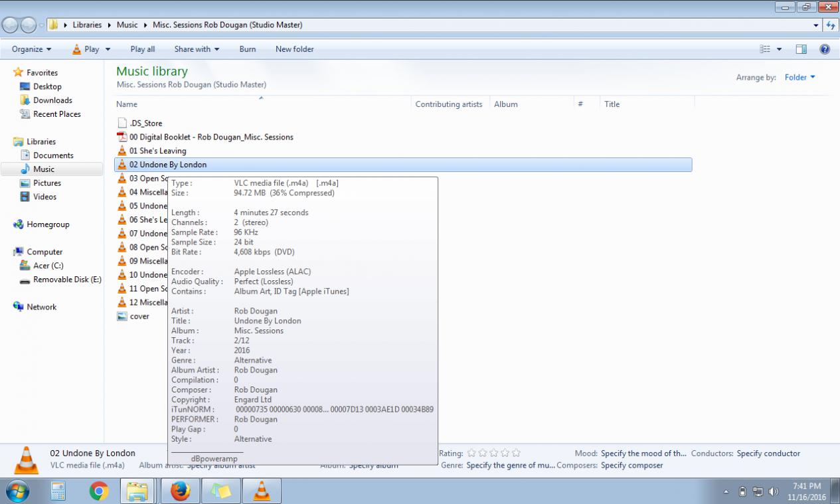
Task: Select Downloads in Favorites
Action: pos(52,100)
